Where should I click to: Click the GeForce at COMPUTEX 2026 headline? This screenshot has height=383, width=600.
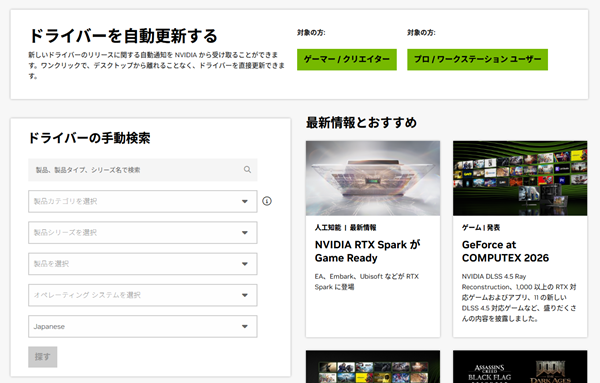coord(505,251)
